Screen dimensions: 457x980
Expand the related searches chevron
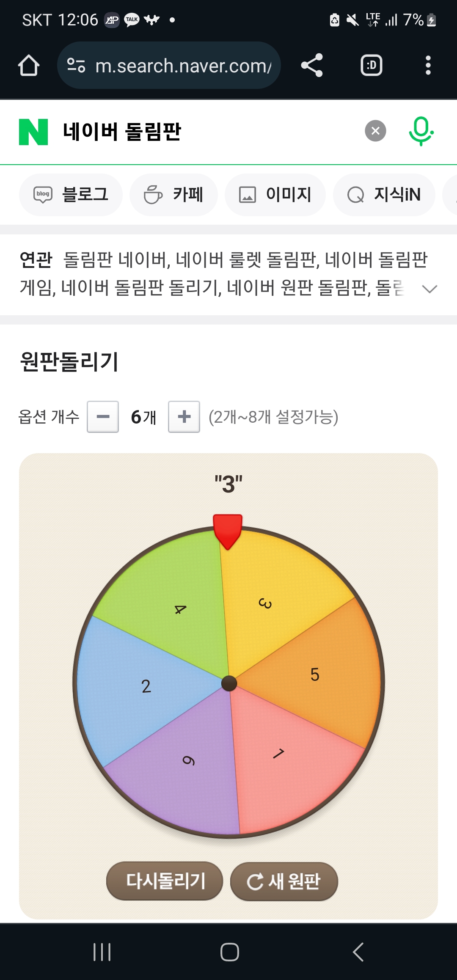click(429, 289)
